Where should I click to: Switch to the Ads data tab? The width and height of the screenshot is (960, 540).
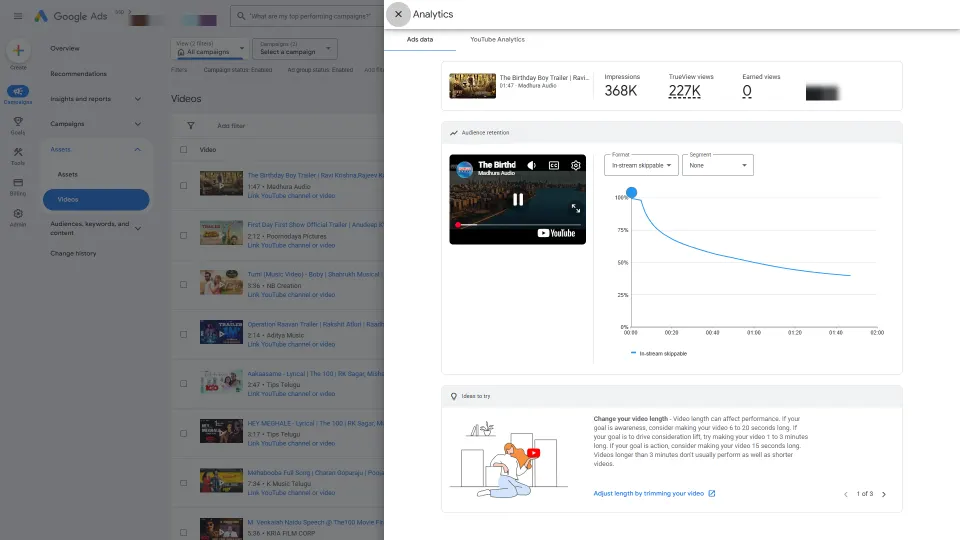(420, 39)
